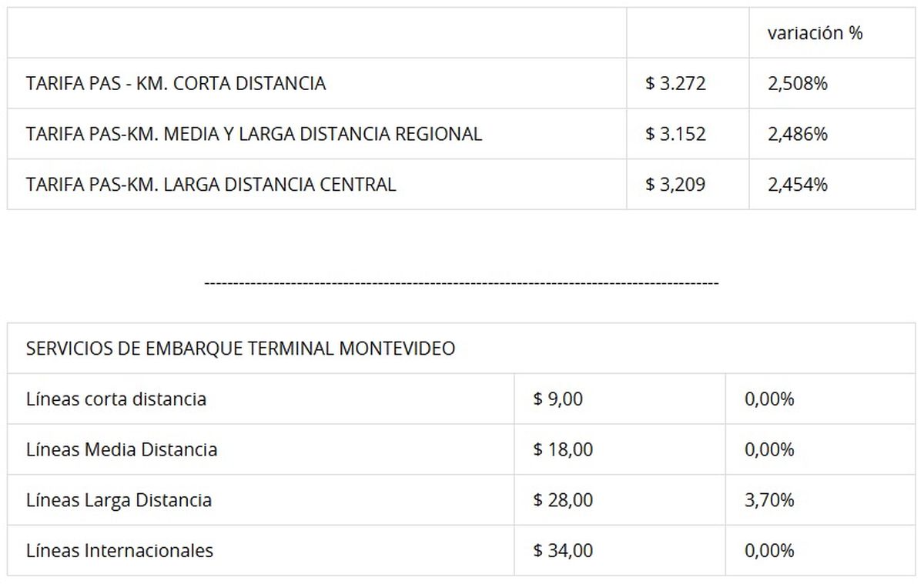Click the 3,70% variation value

[x=768, y=500]
